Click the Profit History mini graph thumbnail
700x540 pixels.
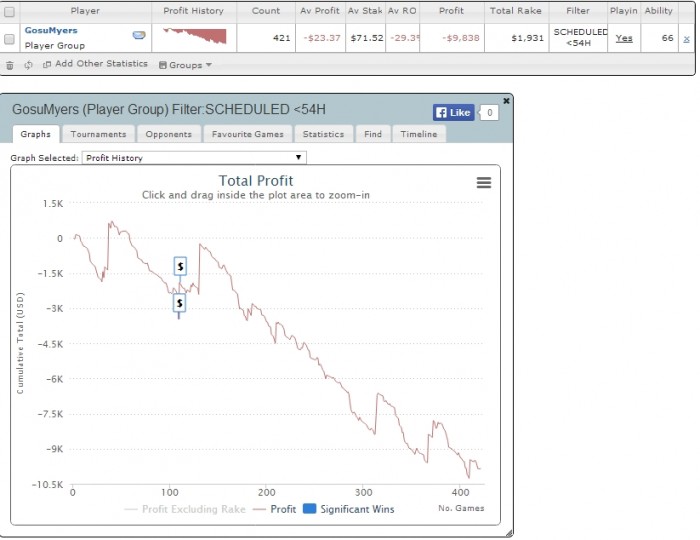(x=195, y=36)
